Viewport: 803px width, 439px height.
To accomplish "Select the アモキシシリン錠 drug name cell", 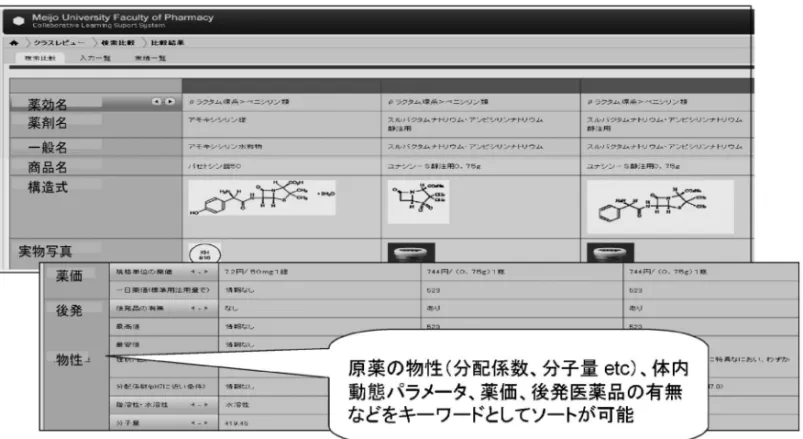I will (281, 124).
